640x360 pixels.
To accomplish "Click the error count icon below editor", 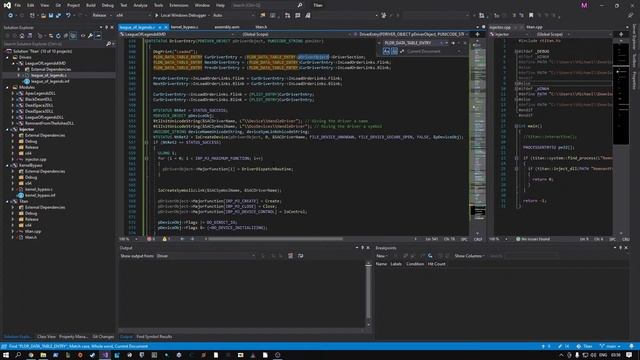I will pos(151,239).
